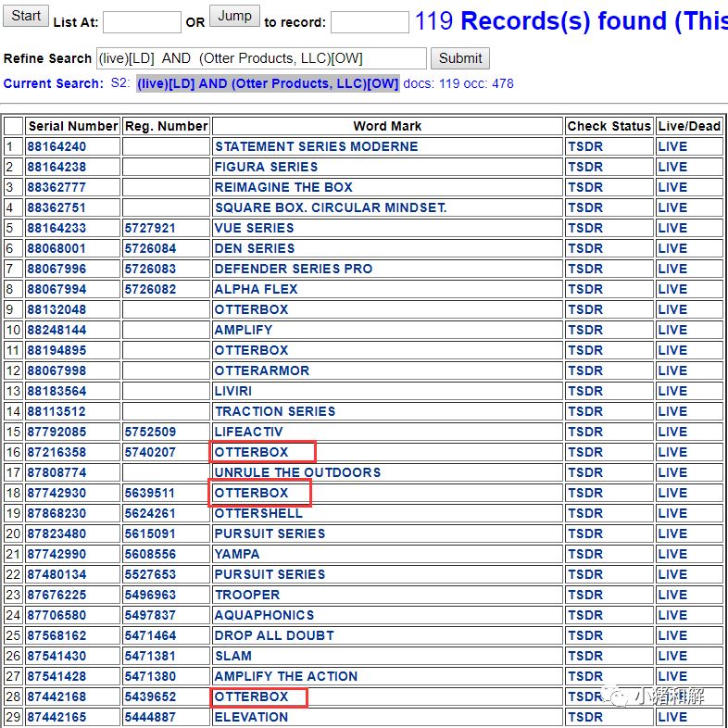Open serial number 88164238

(x=56, y=167)
